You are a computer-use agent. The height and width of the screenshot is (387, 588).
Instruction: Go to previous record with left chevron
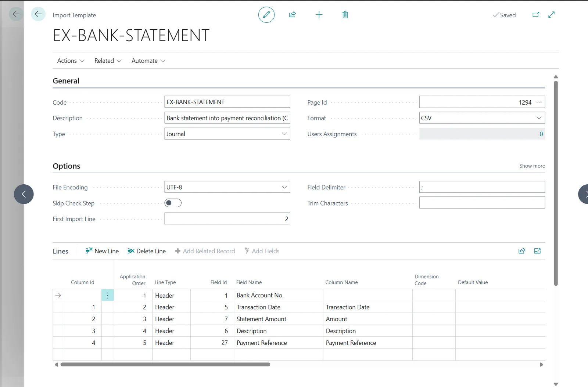click(24, 194)
